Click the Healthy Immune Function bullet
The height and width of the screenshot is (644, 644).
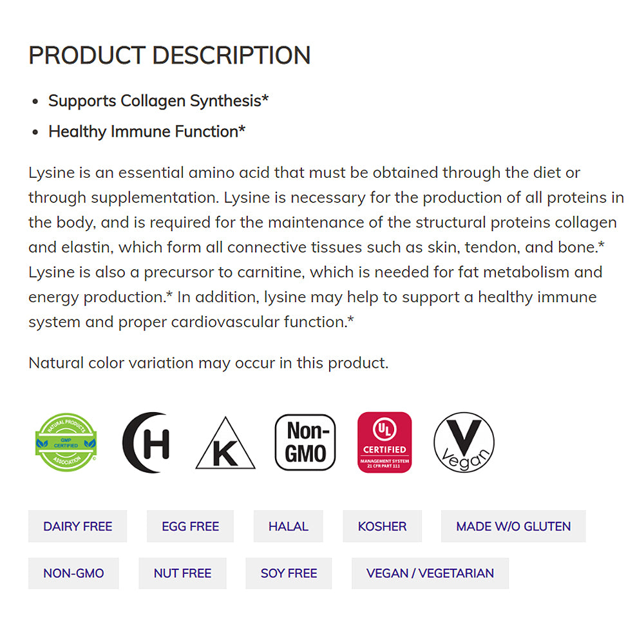click(147, 131)
